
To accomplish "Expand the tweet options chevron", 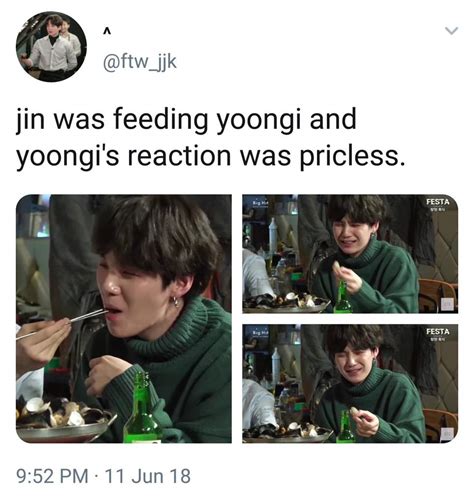I will pyautogui.click(x=452, y=31).
